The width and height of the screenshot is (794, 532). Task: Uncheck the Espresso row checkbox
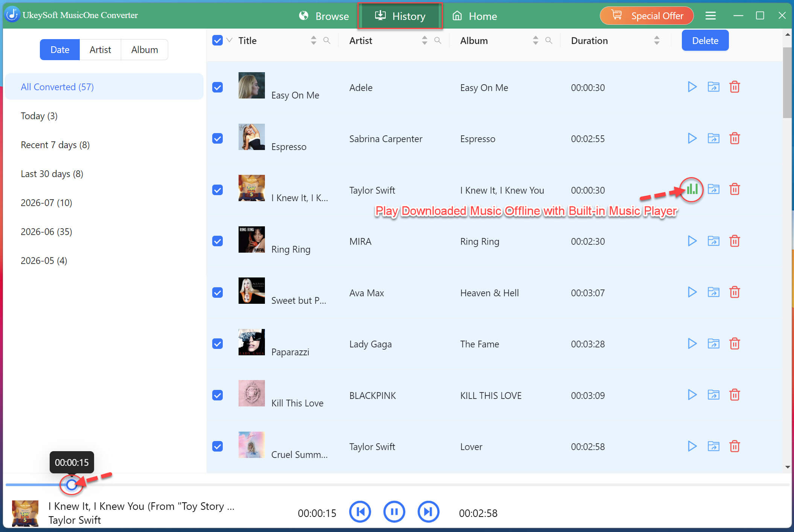(218, 138)
